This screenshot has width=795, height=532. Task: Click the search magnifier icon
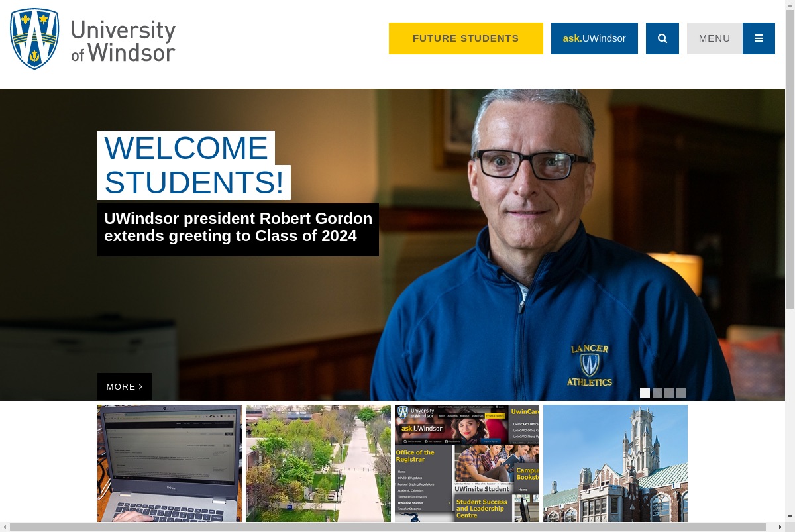(662, 38)
